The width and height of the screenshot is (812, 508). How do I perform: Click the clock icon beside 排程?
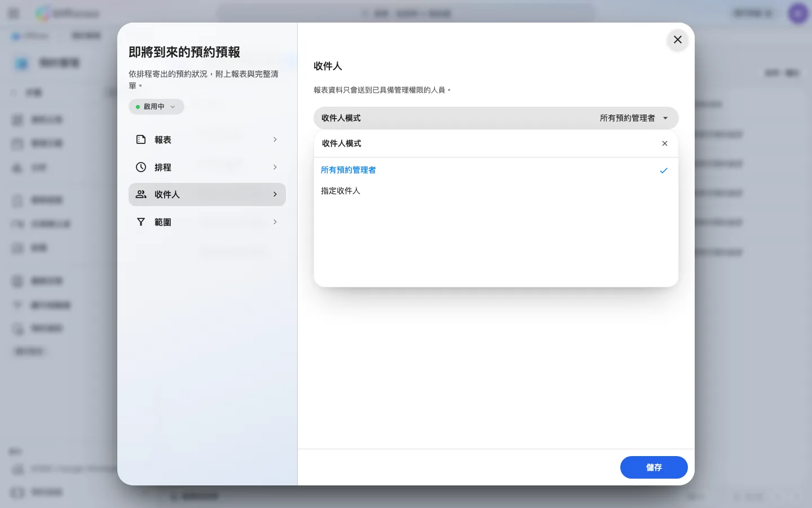141,167
